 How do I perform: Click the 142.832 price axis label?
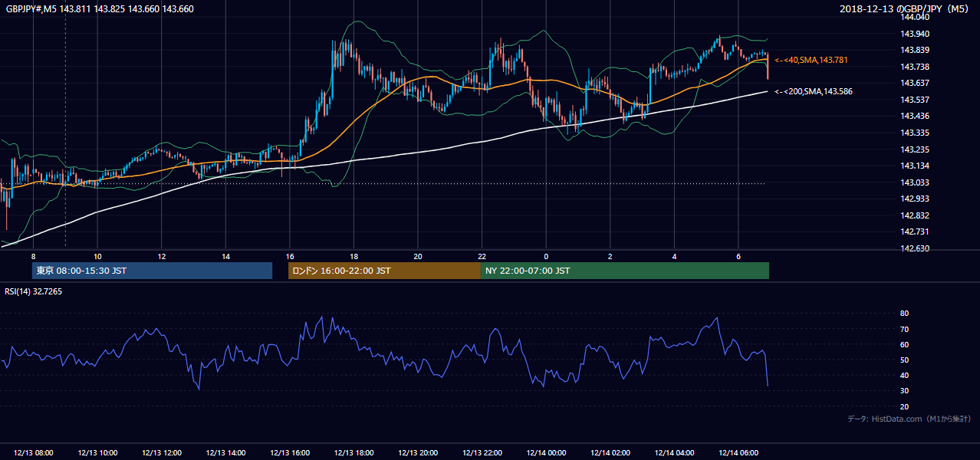pos(915,215)
